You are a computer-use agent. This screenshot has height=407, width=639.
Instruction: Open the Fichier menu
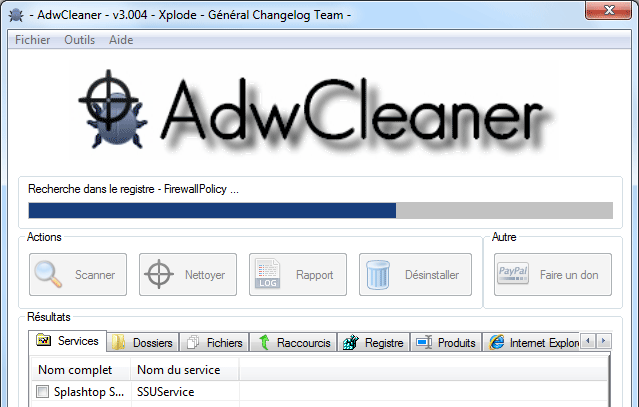tap(33, 40)
